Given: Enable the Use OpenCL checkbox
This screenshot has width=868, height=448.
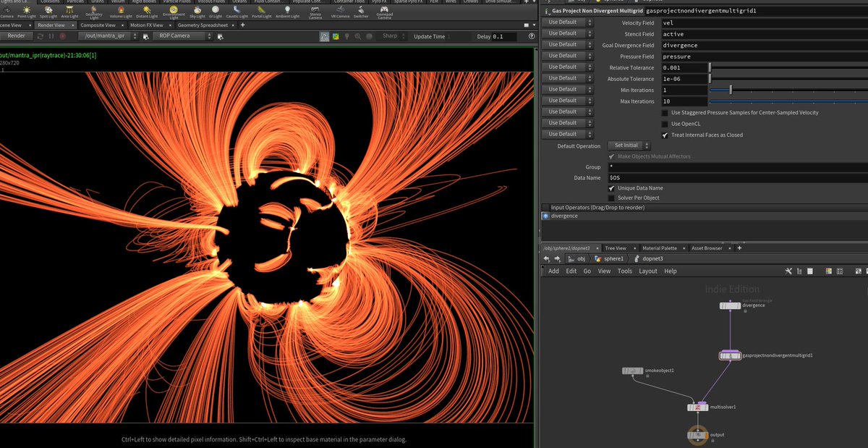Looking at the screenshot, I should pos(665,124).
